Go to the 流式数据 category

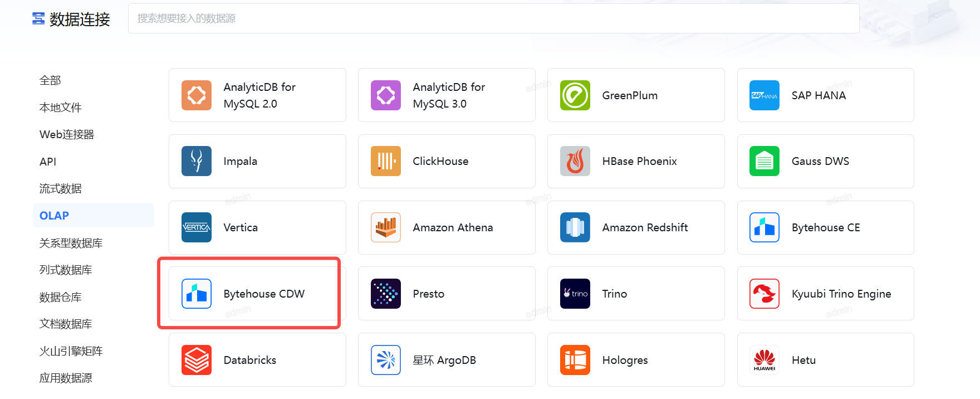tap(60, 188)
